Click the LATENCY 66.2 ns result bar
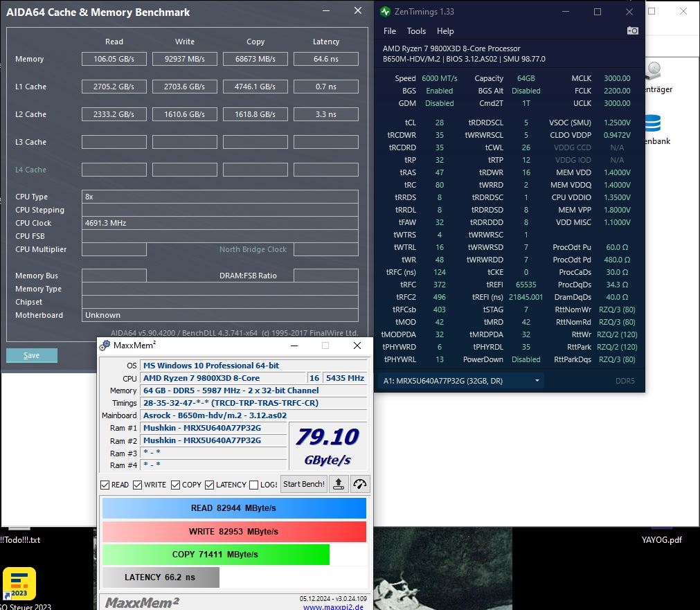The height and width of the screenshot is (610, 700). [x=161, y=577]
